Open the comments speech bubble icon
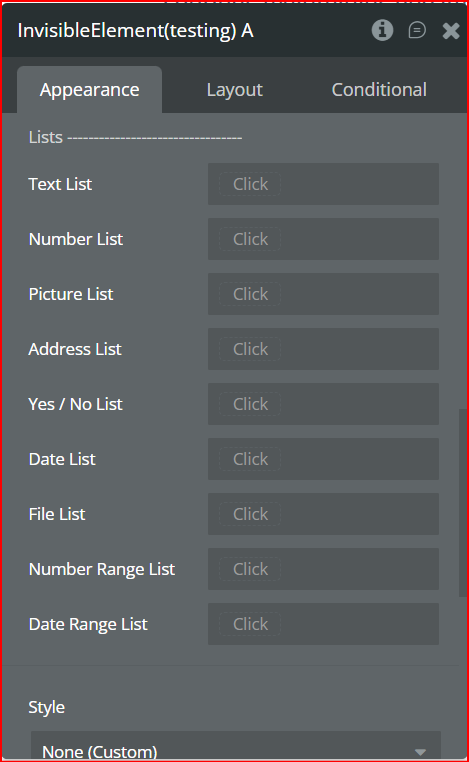 (x=417, y=30)
